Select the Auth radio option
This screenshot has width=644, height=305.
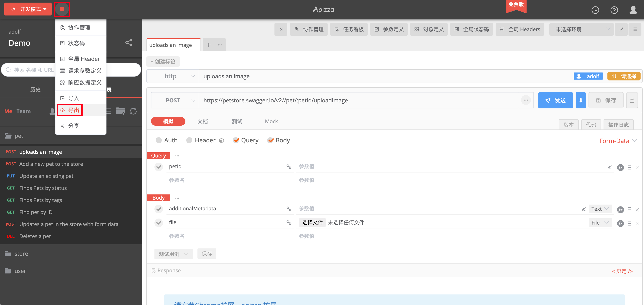[x=159, y=140]
